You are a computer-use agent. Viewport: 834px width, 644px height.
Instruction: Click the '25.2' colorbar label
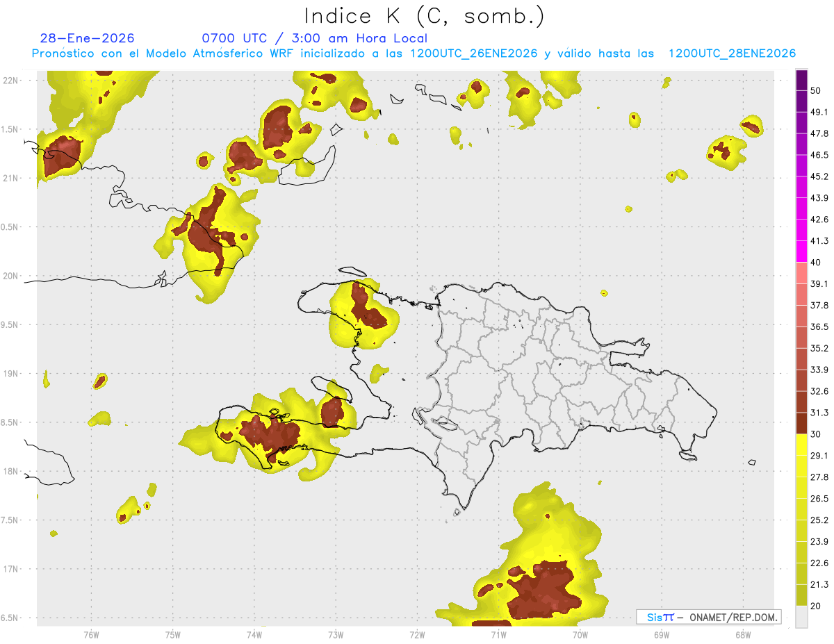[819, 520]
